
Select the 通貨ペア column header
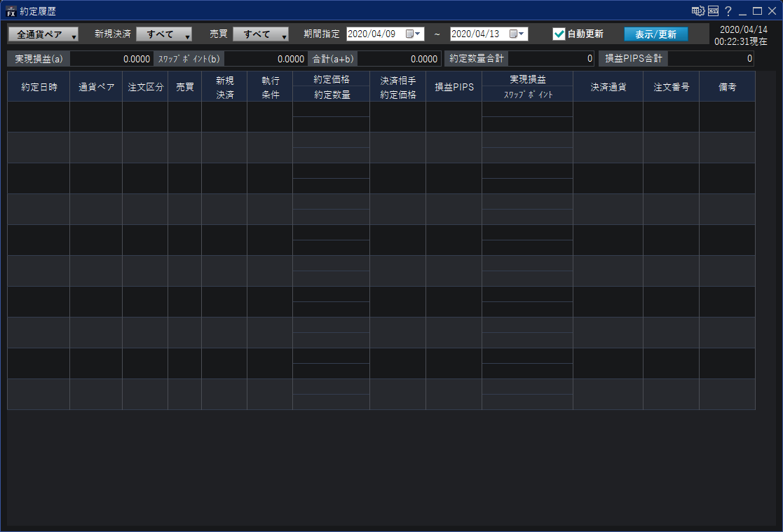[x=96, y=87]
